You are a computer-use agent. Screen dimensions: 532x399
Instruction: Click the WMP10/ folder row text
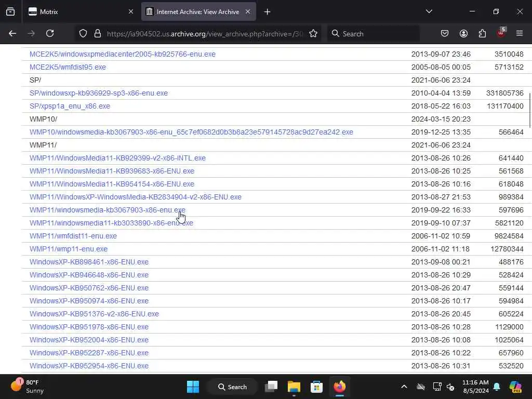pos(44,119)
